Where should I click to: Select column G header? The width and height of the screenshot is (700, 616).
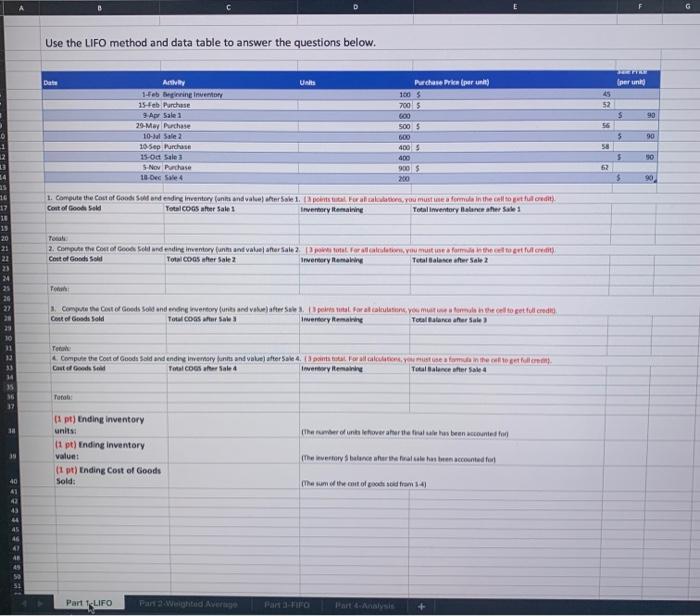(x=687, y=7)
